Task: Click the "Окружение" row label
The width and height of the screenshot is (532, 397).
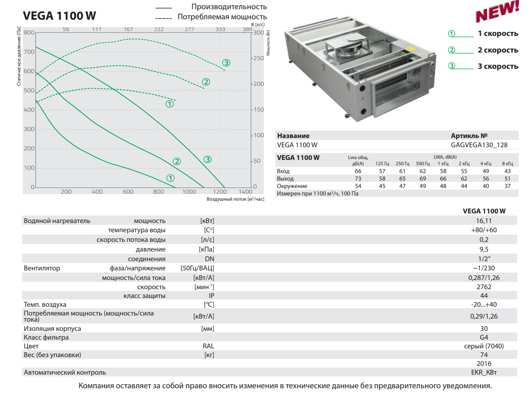Action: click(x=292, y=186)
